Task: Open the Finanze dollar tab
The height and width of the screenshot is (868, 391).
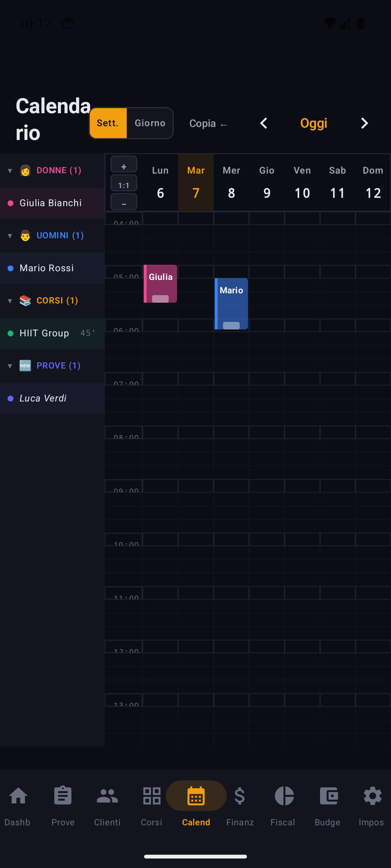Action: click(x=240, y=806)
